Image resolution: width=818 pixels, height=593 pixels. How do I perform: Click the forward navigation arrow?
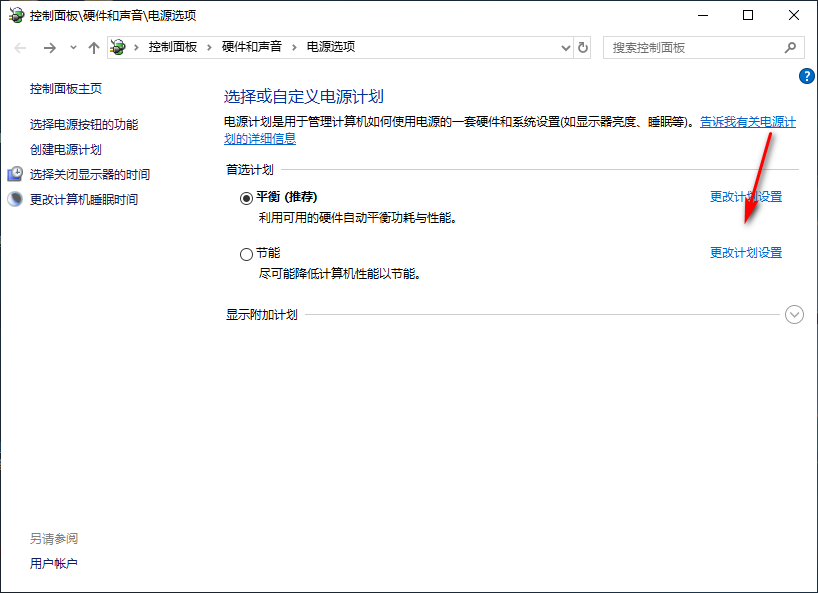pyautogui.click(x=48, y=47)
